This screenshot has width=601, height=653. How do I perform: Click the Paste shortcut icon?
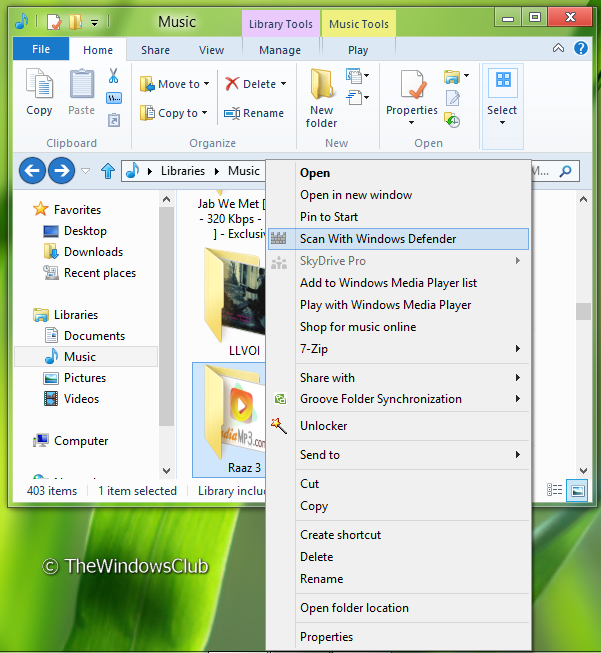pyautogui.click(x=114, y=120)
